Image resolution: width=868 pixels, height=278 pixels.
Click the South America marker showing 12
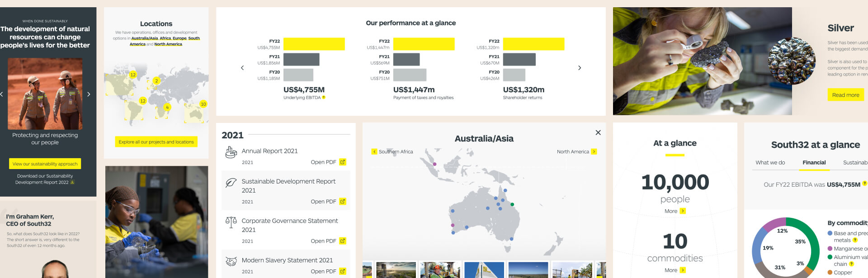[x=142, y=101]
